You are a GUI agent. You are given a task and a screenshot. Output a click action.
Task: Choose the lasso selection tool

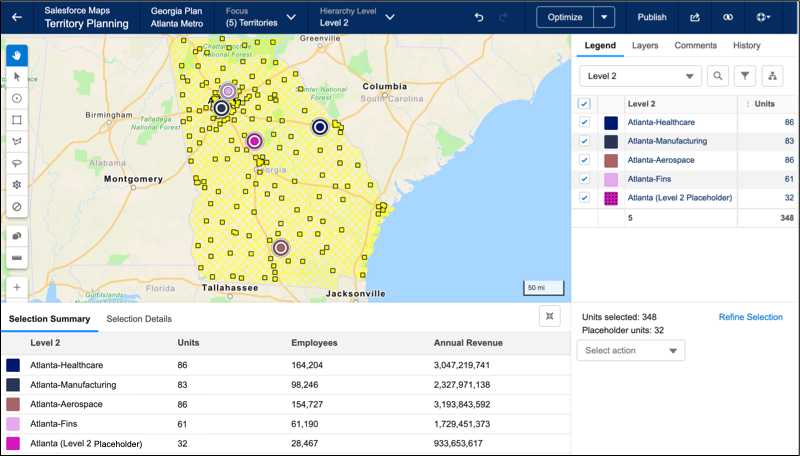(x=17, y=163)
